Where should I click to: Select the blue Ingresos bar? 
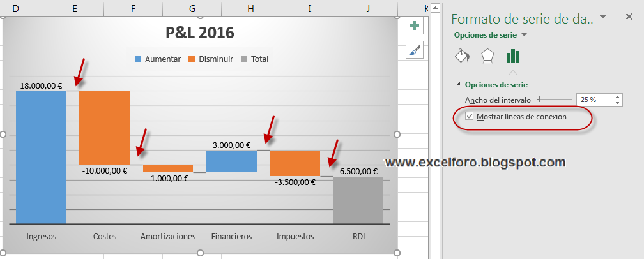tap(41, 158)
